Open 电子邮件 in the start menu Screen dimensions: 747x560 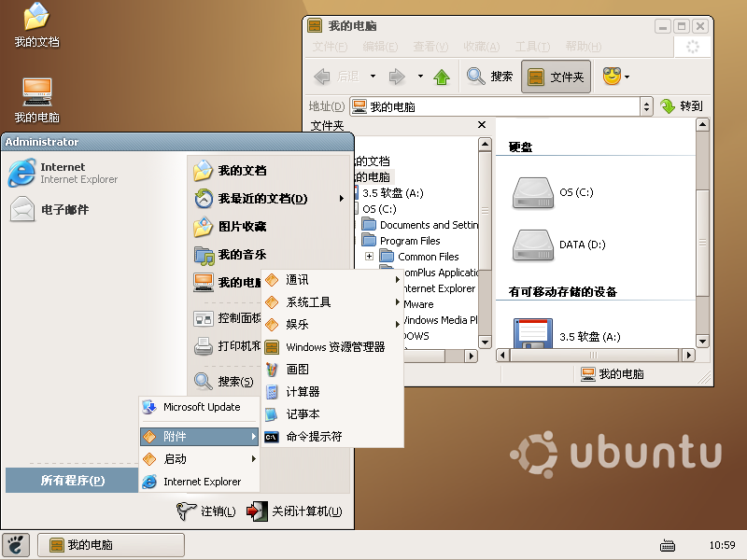click(49, 209)
